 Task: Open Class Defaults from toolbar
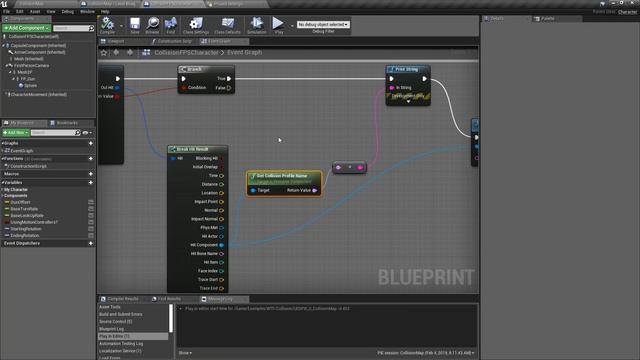click(x=227, y=24)
